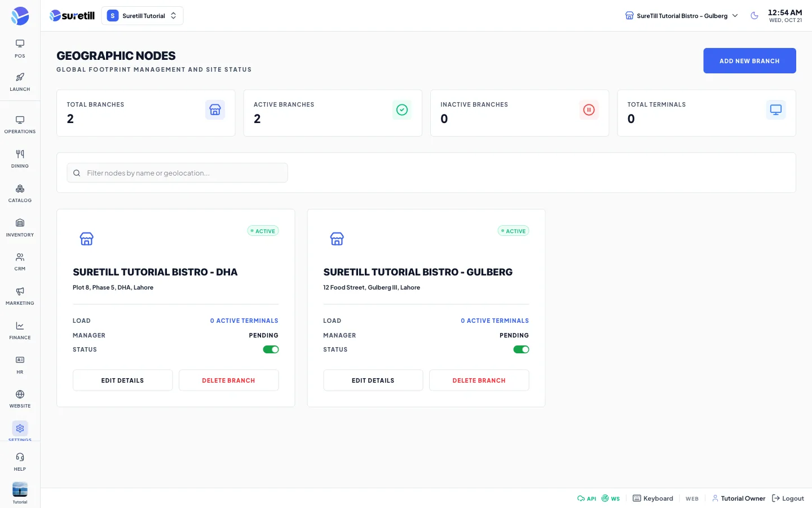Click the 12:54 AM clock in header
812x508 pixels.
pos(785,12)
